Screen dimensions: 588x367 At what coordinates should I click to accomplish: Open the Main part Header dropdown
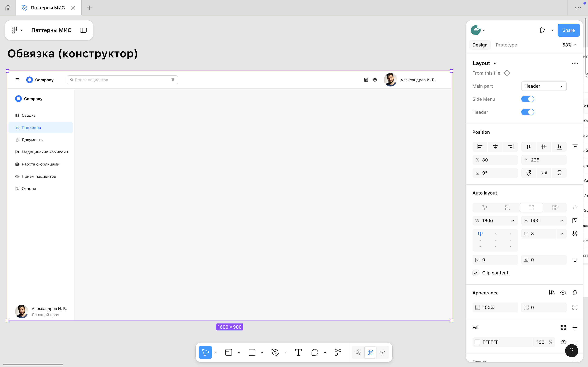click(x=544, y=86)
